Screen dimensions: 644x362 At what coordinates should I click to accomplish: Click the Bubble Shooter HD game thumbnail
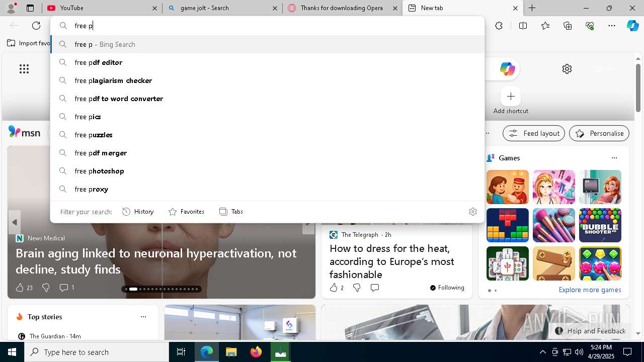(x=600, y=225)
